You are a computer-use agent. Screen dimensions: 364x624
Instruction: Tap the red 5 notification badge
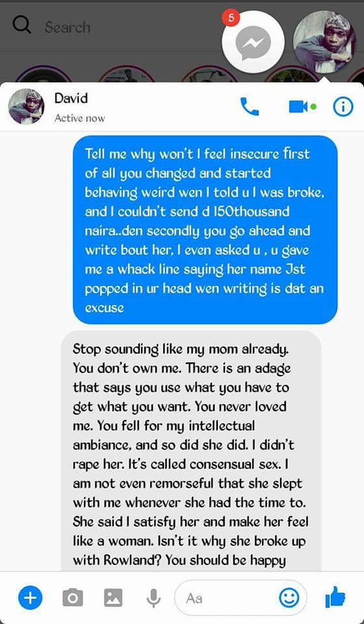point(231,19)
